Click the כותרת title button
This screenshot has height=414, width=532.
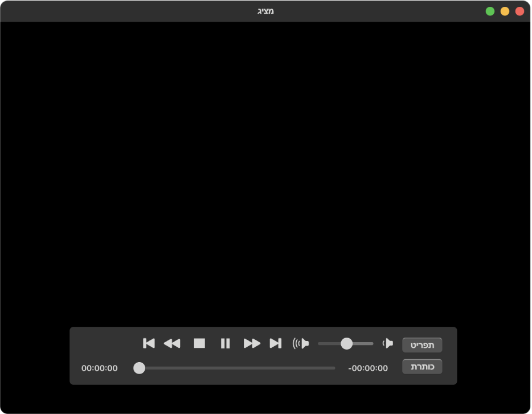tap(422, 367)
